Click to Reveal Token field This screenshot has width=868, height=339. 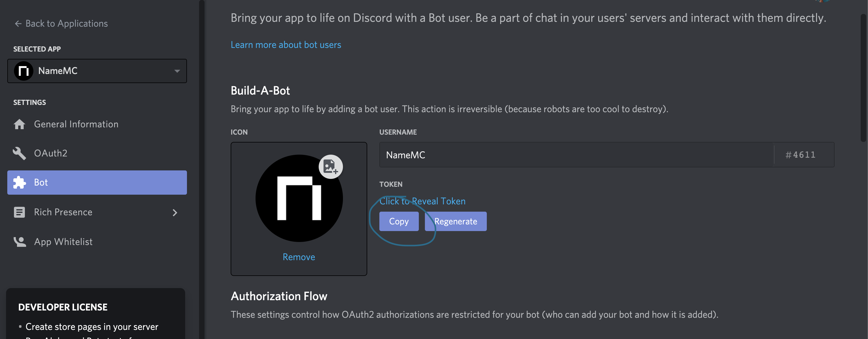pyautogui.click(x=422, y=201)
